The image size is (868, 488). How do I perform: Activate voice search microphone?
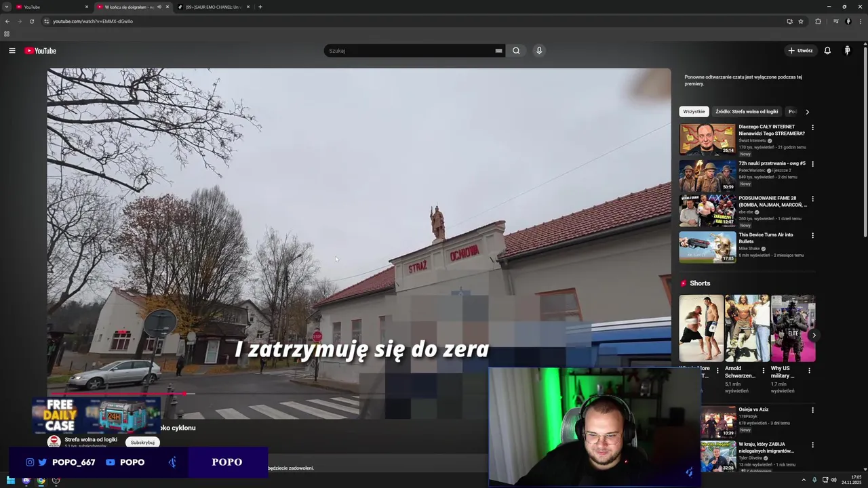[539, 51]
